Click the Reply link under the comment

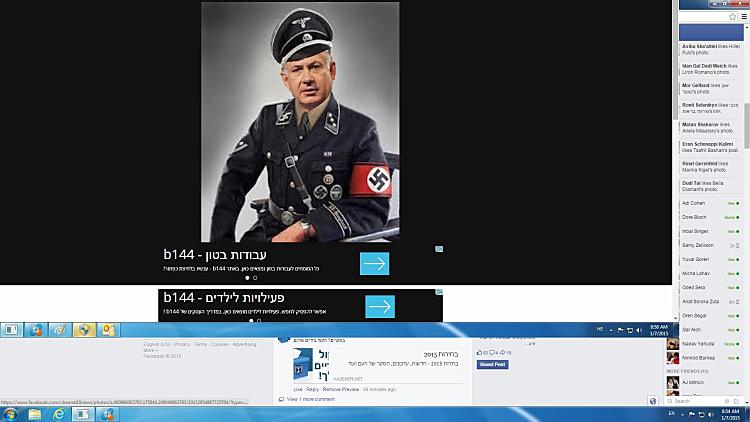[312, 389]
